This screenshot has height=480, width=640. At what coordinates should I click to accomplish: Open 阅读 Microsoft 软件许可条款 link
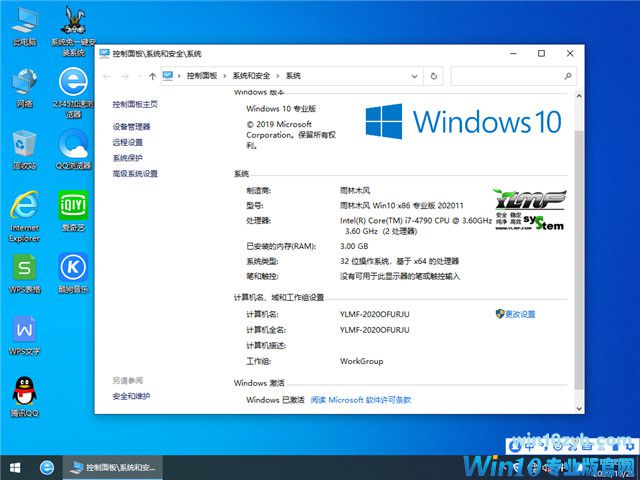[361, 400]
